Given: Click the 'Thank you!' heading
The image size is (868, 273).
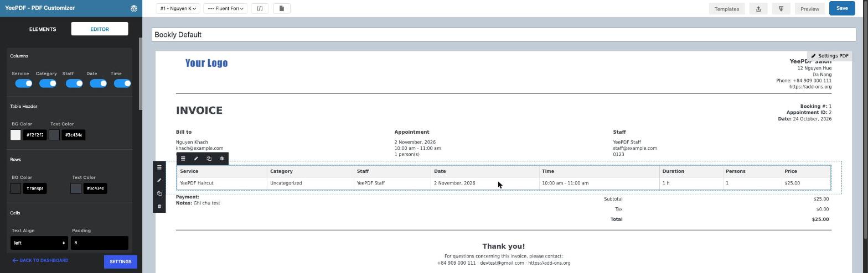Looking at the screenshot, I should (504, 246).
